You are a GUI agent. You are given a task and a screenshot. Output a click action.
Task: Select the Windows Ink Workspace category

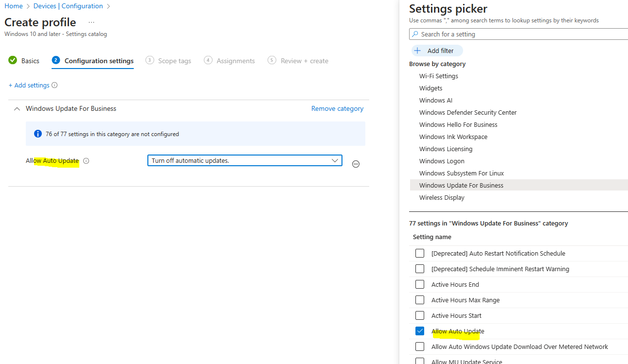(453, 137)
